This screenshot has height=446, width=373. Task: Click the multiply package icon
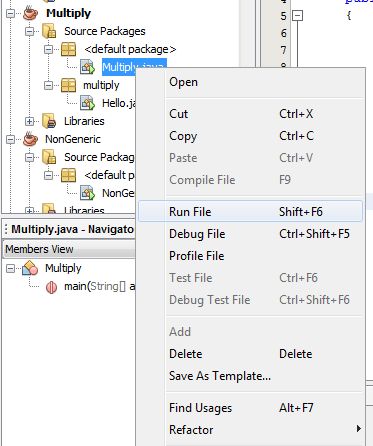click(68, 85)
